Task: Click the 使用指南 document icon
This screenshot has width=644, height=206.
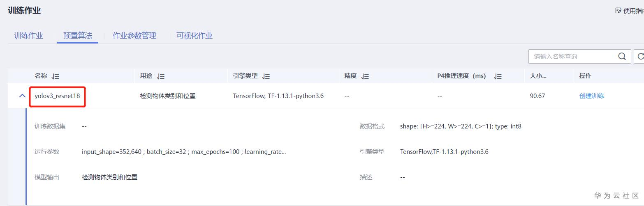Action: click(618, 11)
